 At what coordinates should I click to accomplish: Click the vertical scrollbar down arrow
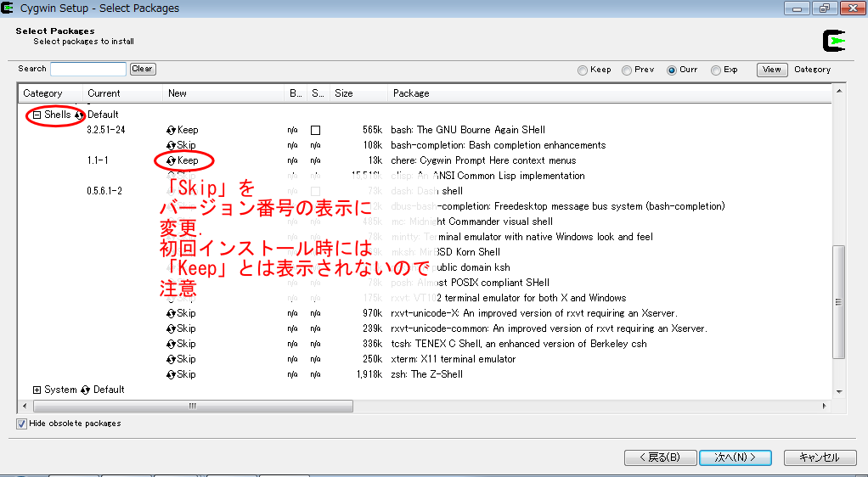click(x=839, y=391)
